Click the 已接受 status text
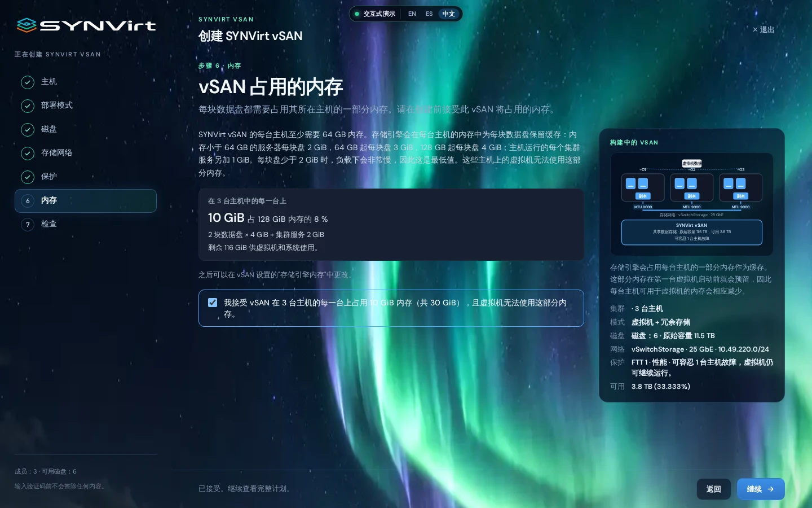This screenshot has width=812, height=508. (x=246, y=489)
